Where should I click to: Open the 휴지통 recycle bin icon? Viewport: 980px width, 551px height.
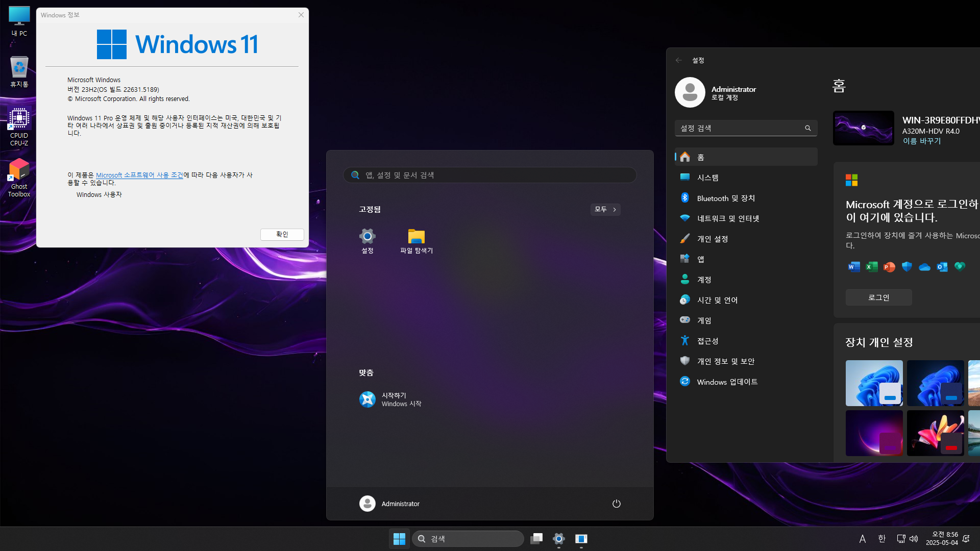pos(19,72)
